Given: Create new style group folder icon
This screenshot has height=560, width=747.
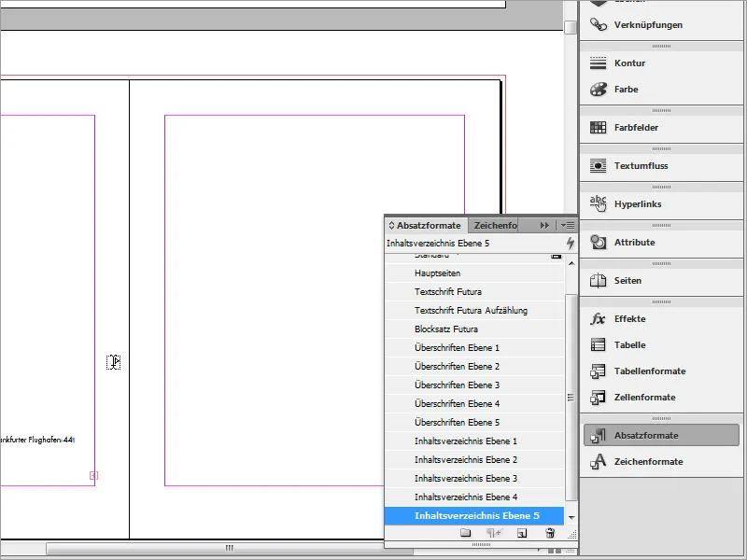Looking at the screenshot, I should 465,533.
